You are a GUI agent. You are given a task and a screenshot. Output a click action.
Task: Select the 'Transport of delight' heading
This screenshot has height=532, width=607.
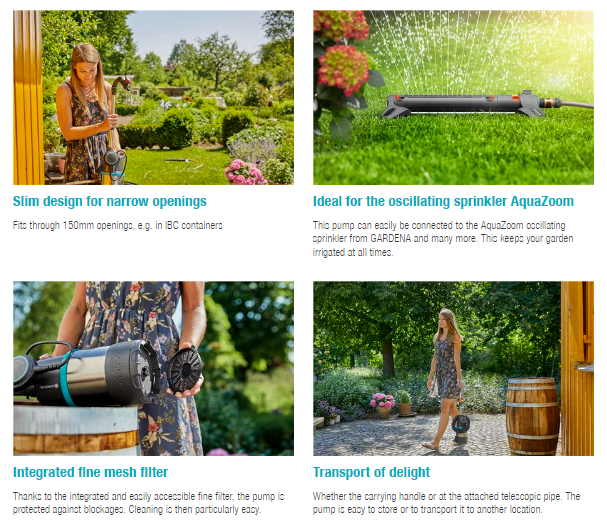pyautogui.click(x=371, y=472)
